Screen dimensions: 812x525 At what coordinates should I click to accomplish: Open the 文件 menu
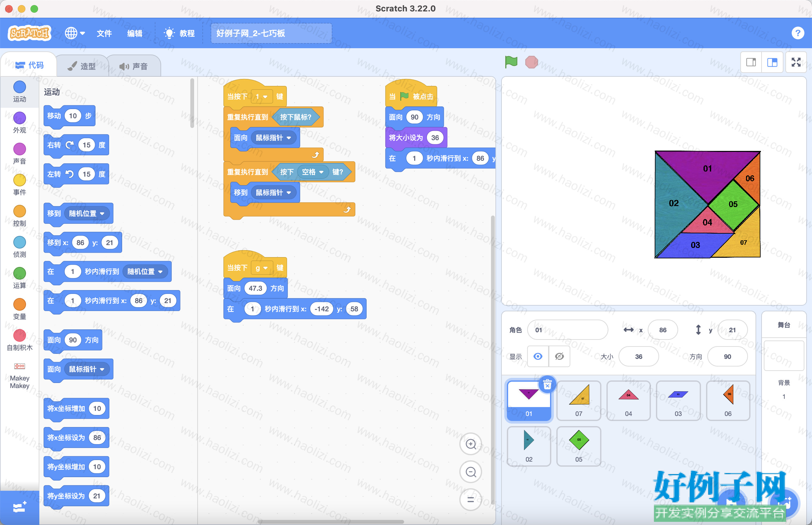tap(104, 33)
